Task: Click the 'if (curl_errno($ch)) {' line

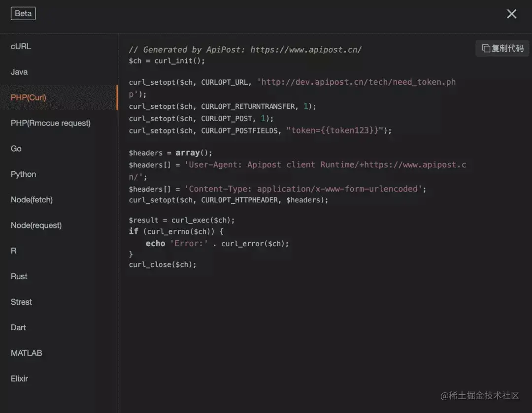Action: 176,231
